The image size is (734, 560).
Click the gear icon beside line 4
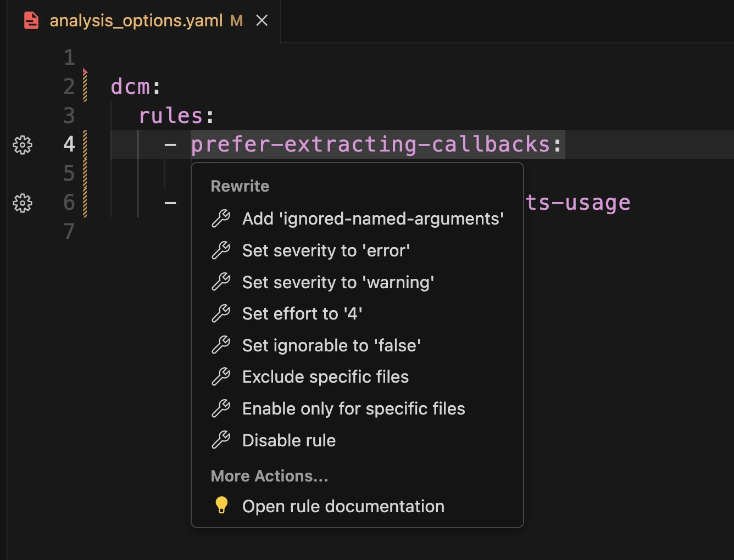(x=22, y=145)
